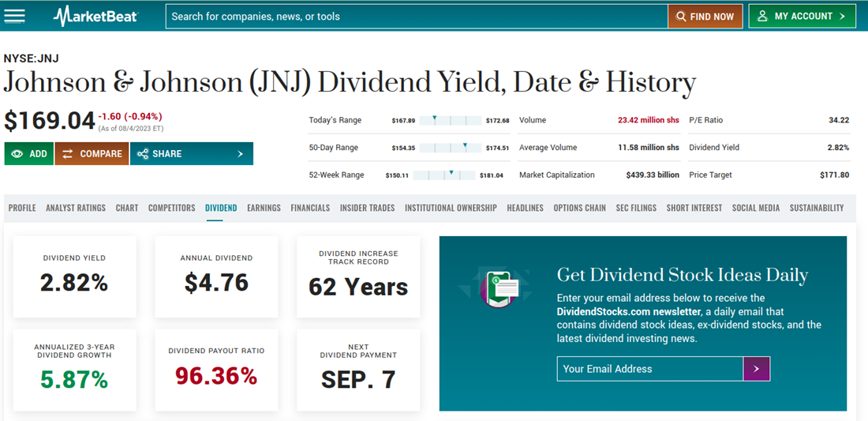
Task: Click Get Dividend Stock Ideas Daily heading
Action: (683, 276)
